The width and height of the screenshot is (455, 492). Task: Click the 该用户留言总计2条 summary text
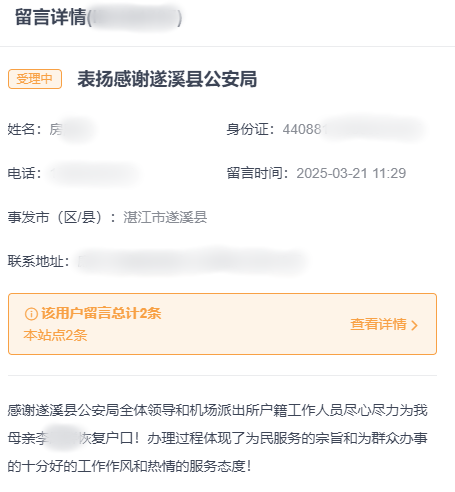click(x=101, y=313)
